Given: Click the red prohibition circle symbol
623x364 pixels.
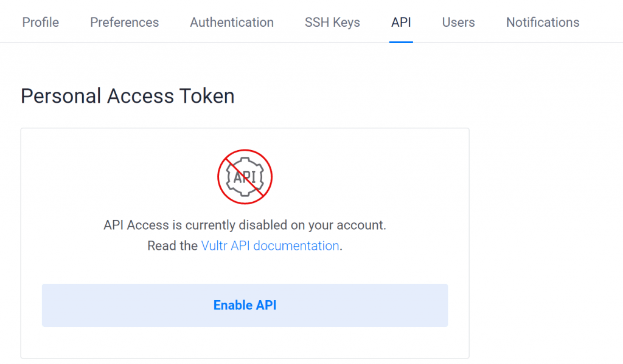Looking at the screenshot, I should (245, 177).
